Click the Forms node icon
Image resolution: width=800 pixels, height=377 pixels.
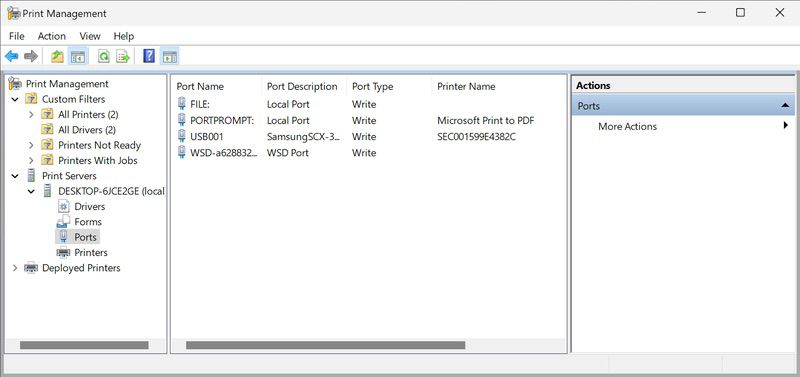coord(63,222)
